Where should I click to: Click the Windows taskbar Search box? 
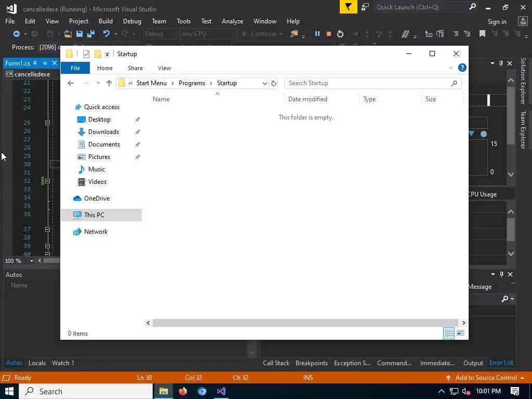click(86, 391)
